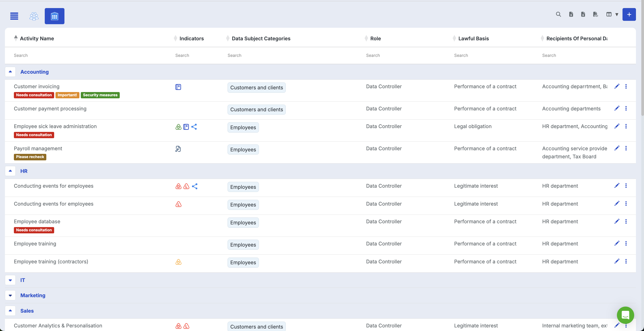Screen dimensions: 644x331
Task: Click the Marketing group title
Action: coord(33,295)
